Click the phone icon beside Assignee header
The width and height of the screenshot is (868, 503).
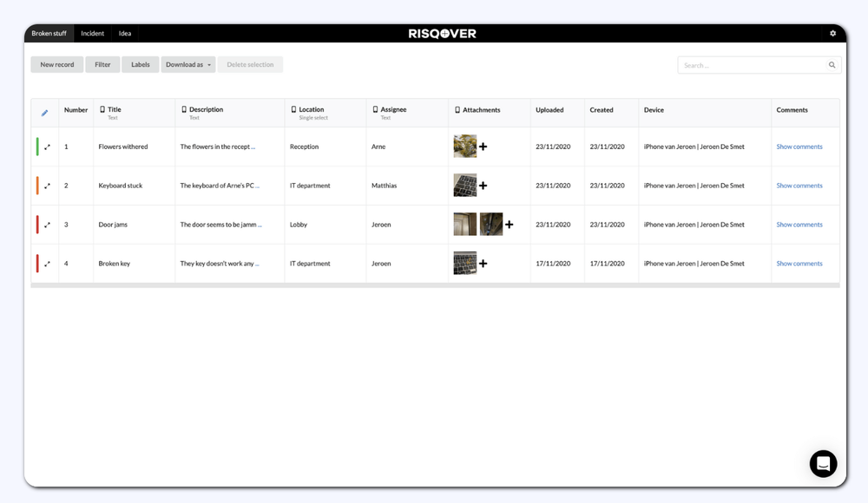(x=373, y=108)
